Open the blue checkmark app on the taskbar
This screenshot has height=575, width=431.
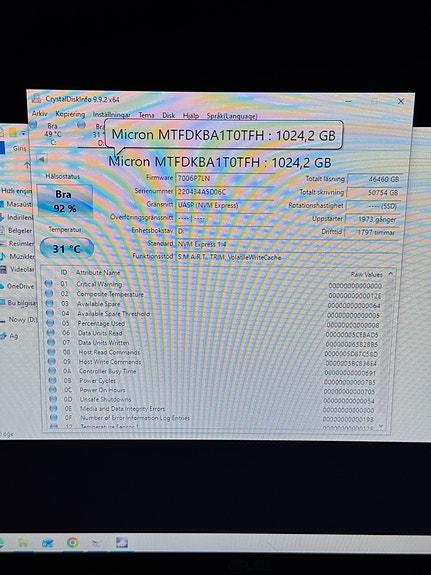pyautogui.click(x=48, y=542)
